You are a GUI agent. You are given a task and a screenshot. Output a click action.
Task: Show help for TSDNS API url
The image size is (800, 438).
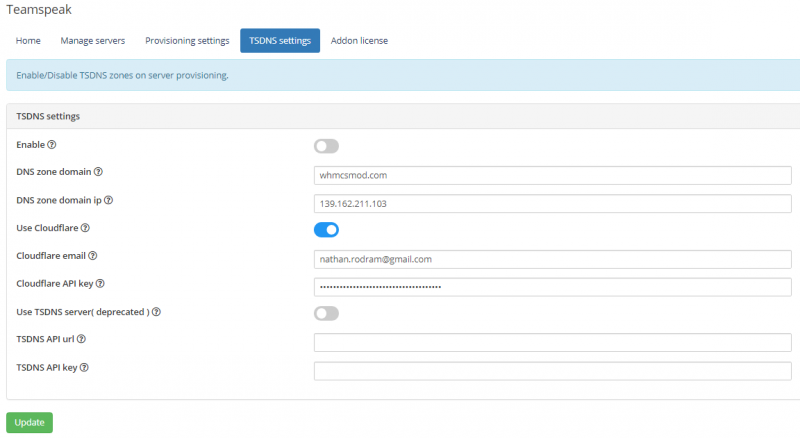81,338
